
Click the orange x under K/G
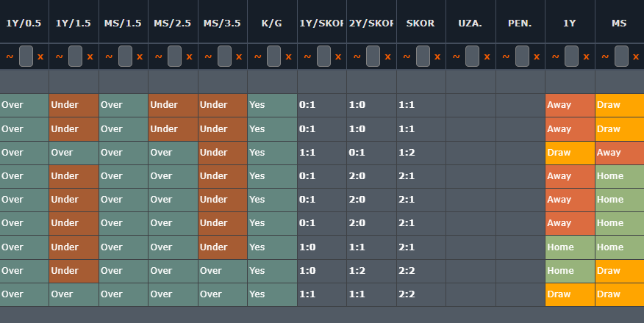click(x=289, y=57)
